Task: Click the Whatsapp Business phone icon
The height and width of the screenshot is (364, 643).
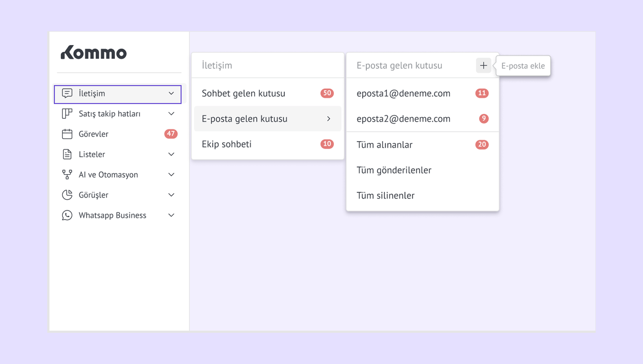Action: (67, 215)
